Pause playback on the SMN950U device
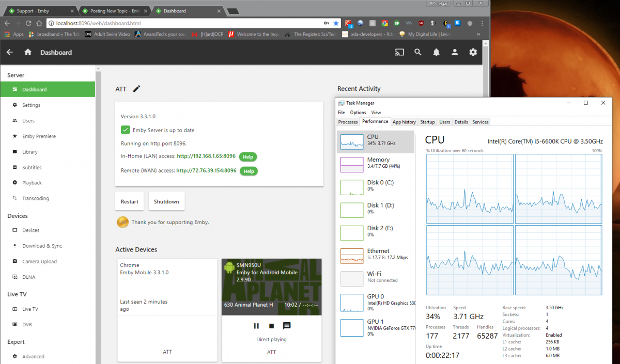The width and height of the screenshot is (620, 364). (256, 326)
